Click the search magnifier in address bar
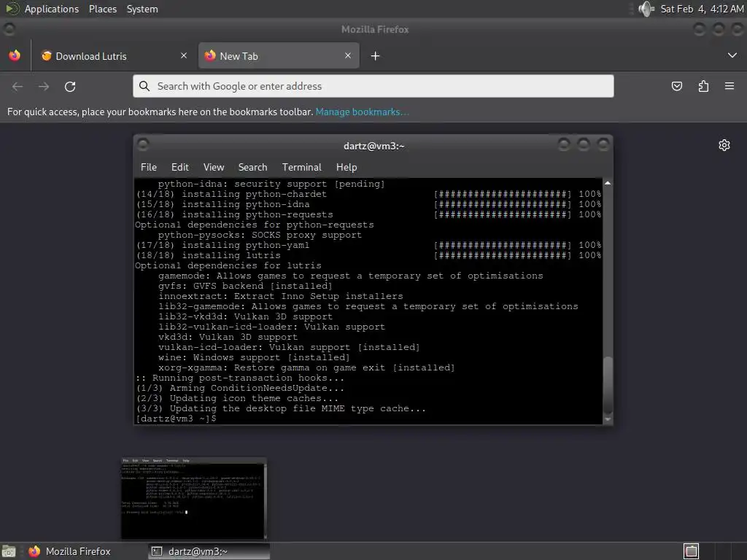This screenshot has width=747, height=560. click(x=144, y=86)
